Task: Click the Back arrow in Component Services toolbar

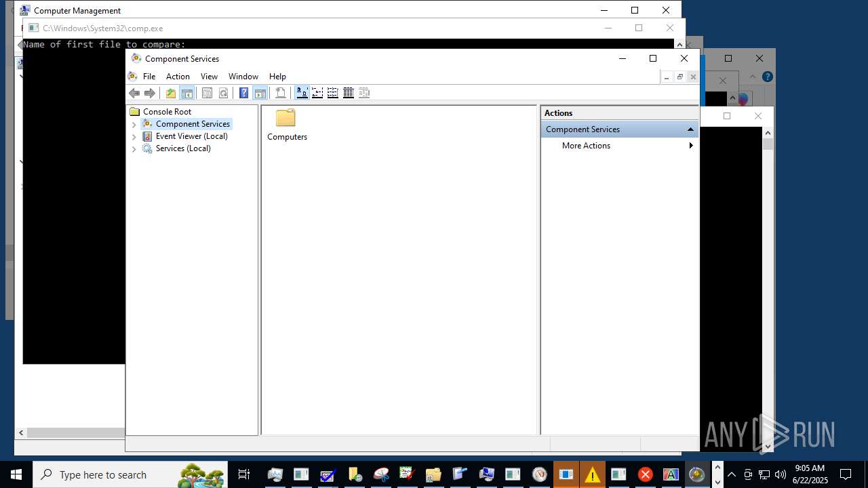Action: (134, 93)
